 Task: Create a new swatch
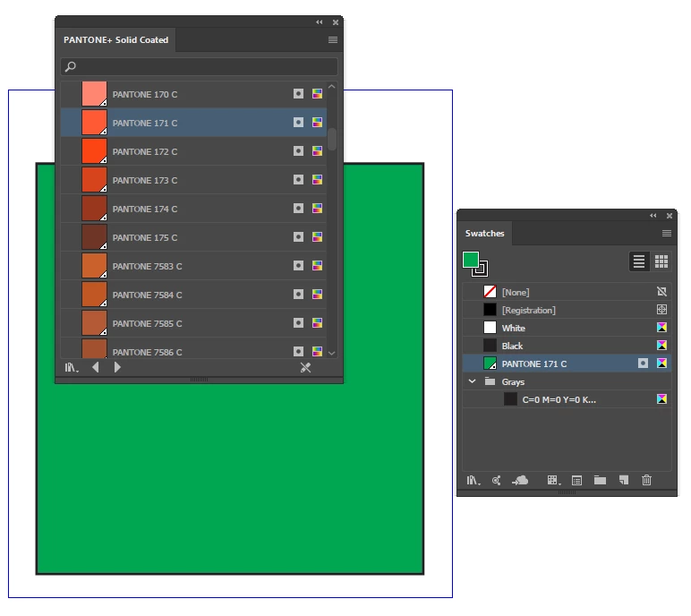pos(624,480)
